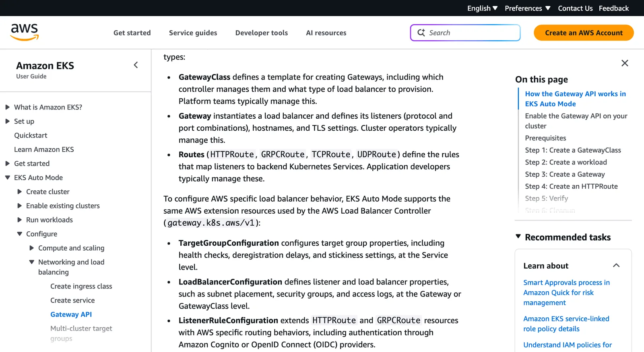644x352 pixels.
Task: Jump to Step 4: Create an HTTPRoute
Action: coord(571,186)
